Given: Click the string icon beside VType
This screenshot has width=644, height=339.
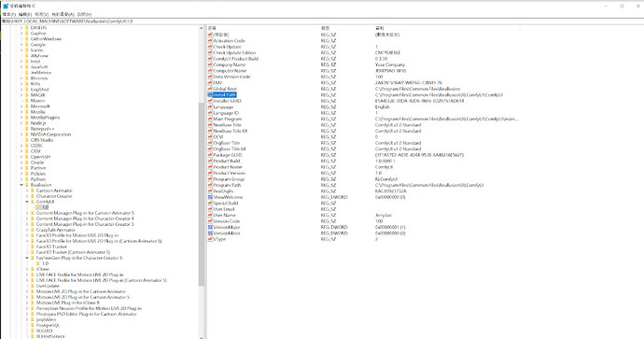Looking at the screenshot, I should [x=210, y=239].
